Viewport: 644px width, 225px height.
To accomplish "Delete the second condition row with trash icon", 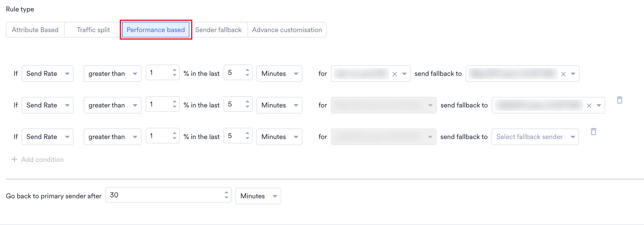I will pyautogui.click(x=620, y=100).
